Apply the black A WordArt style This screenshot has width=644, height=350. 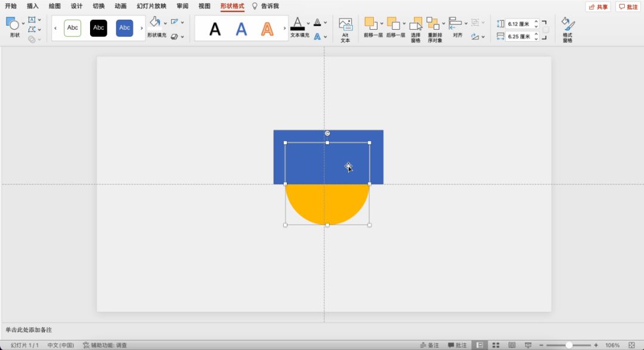(215, 29)
